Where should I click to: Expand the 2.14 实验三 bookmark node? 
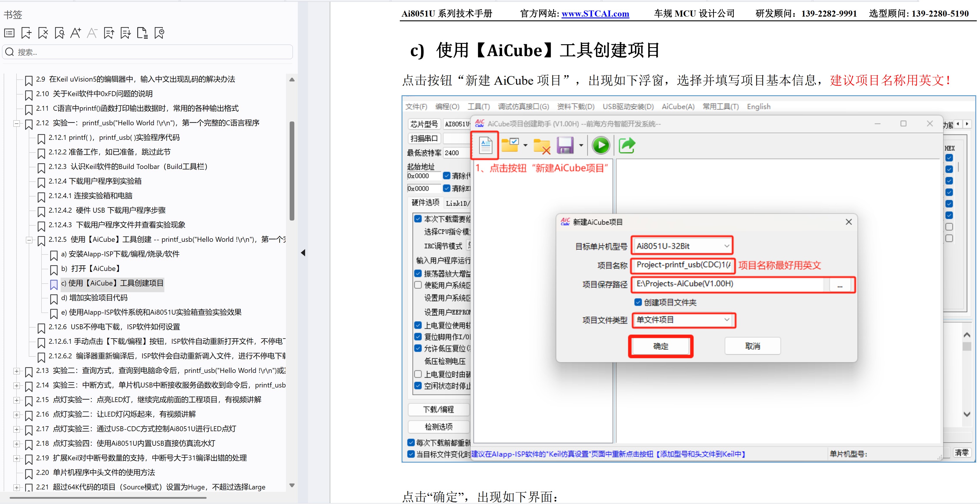click(x=16, y=385)
